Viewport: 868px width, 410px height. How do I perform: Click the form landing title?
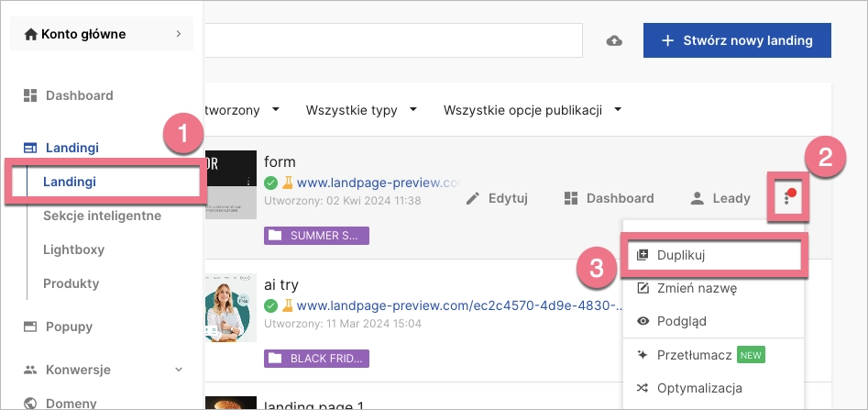[x=280, y=161]
